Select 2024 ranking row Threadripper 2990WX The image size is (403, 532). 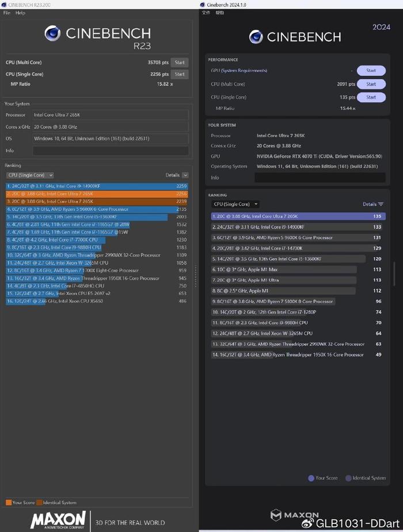298,344
